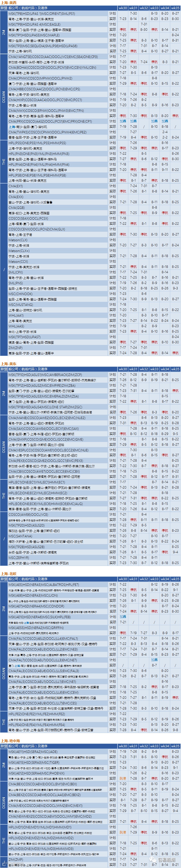Click the MSK(TP7)HSD(UPAS7) route name
The height and width of the screenshot is (868, 181).
(24, 337)
